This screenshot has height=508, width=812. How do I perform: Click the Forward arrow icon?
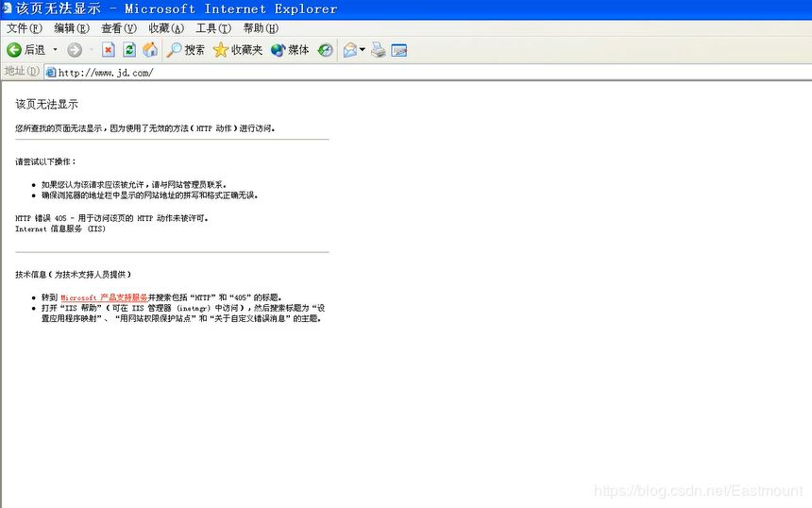[75, 50]
